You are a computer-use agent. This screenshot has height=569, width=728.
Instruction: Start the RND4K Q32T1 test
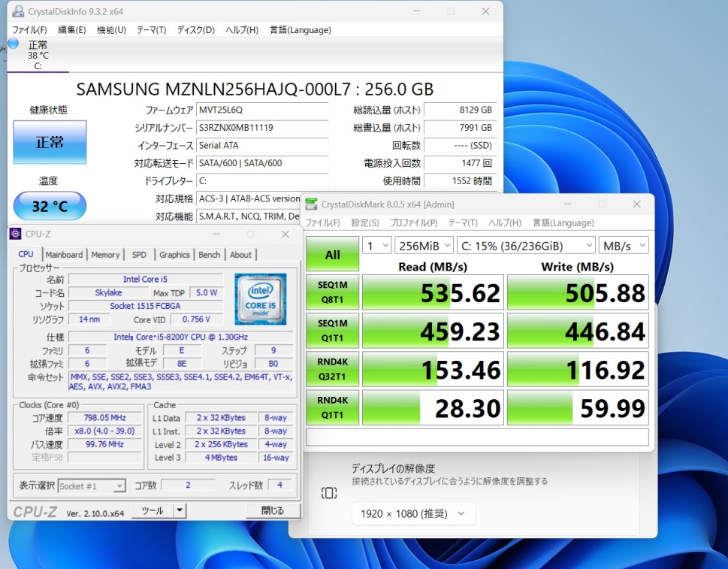[332, 369]
